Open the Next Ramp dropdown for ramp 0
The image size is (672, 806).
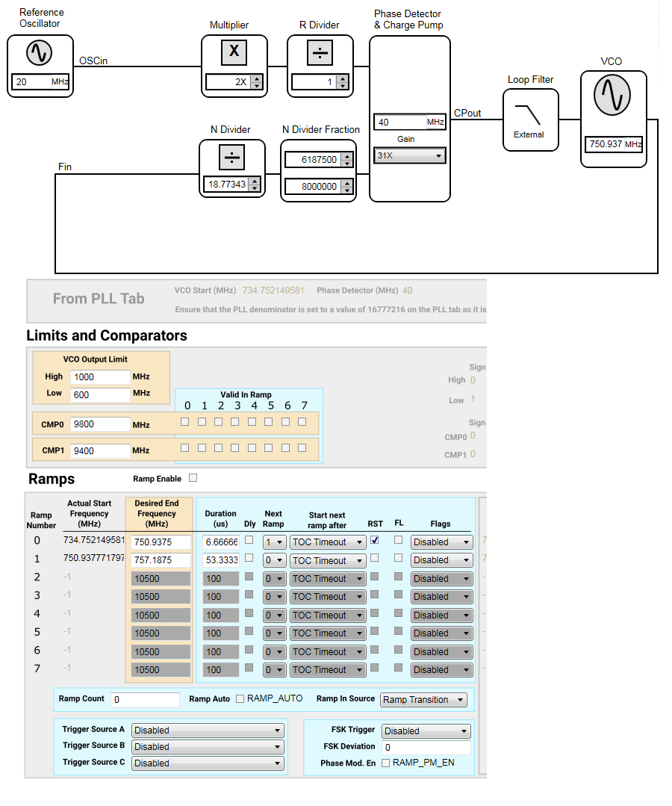pyautogui.click(x=274, y=542)
